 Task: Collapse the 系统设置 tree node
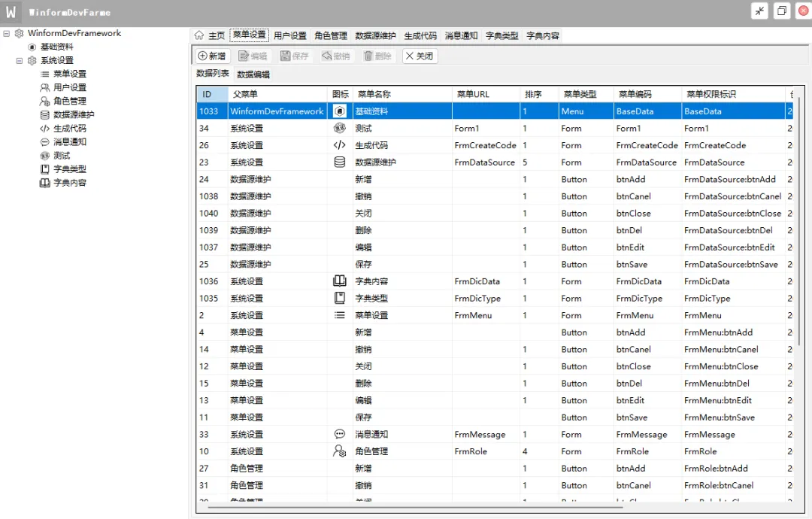click(20, 60)
